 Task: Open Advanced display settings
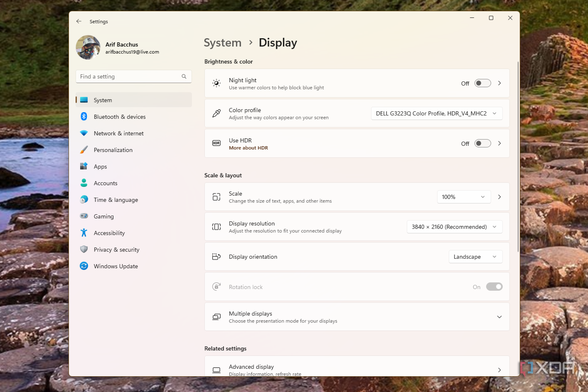click(357, 368)
